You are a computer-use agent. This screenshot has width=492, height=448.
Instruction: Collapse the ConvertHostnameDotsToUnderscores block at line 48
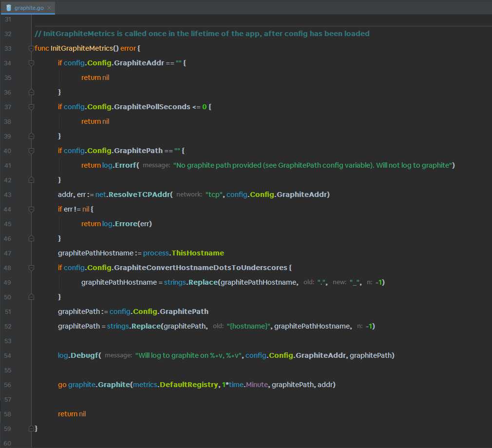click(31, 268)
